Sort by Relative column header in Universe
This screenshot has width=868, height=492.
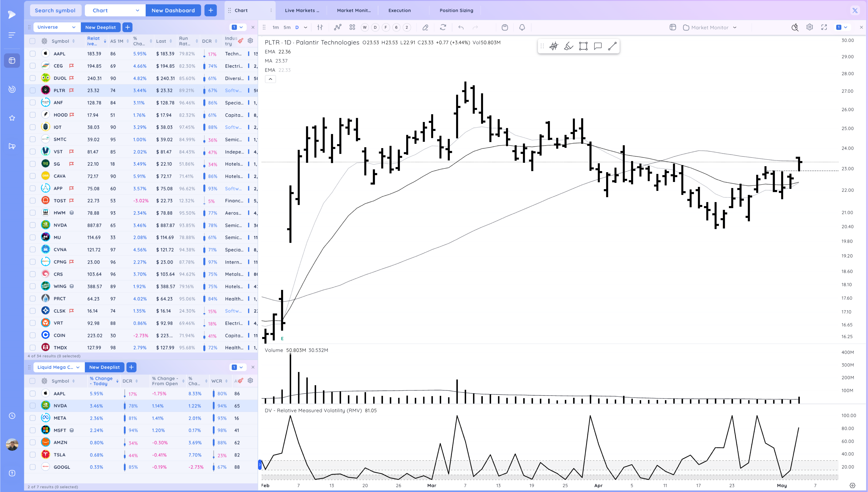[x=94, y=41]
